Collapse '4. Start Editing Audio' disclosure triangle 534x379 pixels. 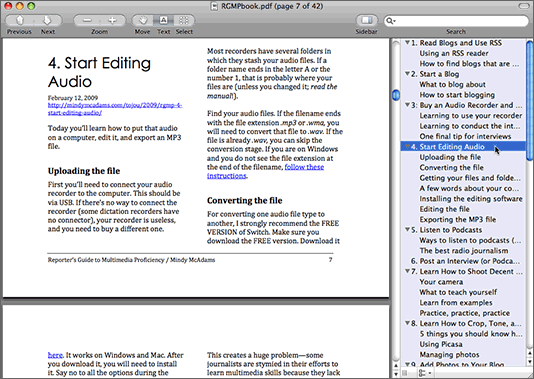coord(407,146)
